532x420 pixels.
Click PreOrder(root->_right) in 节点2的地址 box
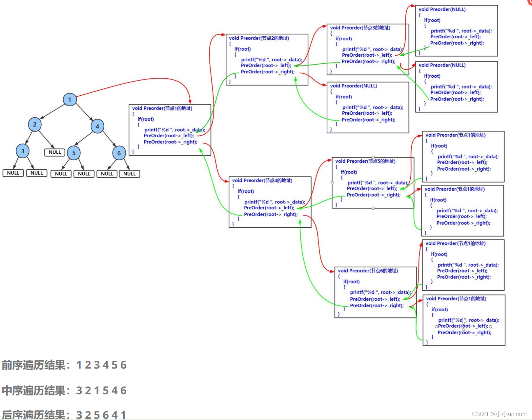tap(268, 72)
